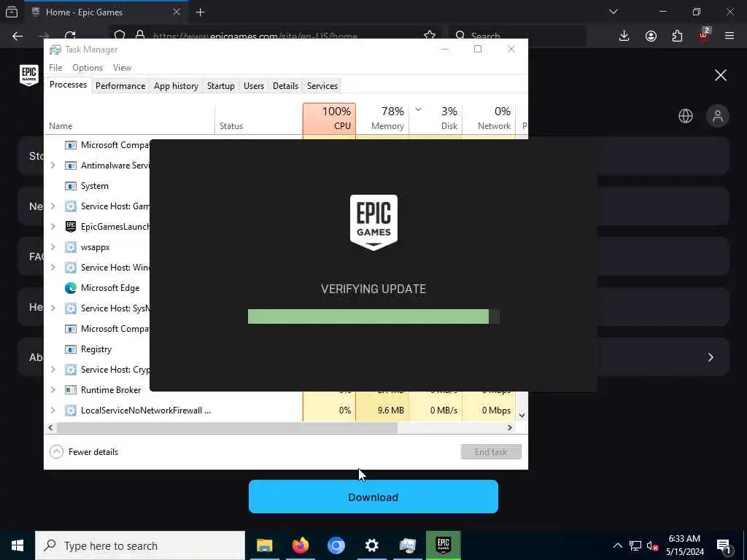Sort processes by the Network column
Viewport: 747px width, 560px height.
click(x=489, y=119)
